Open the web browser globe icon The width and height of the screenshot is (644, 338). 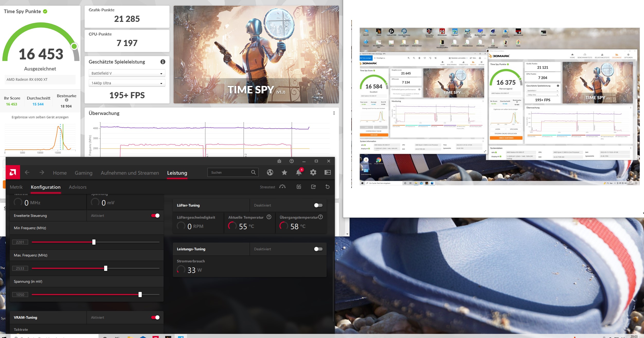click(x=270, y=172)
